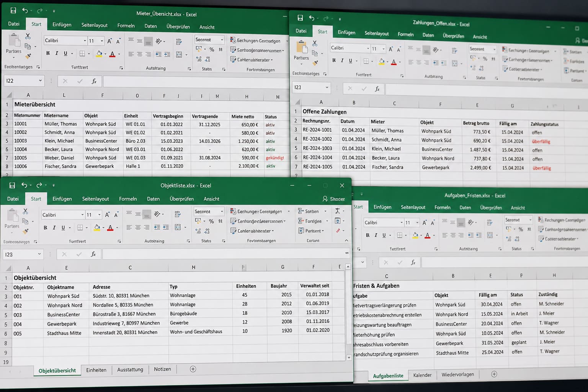The height and width of the screenshot is (392, 588).
Task: Toggle italic in Mieter_Übersicht ribbon
Action: click(x=57, y=54)
